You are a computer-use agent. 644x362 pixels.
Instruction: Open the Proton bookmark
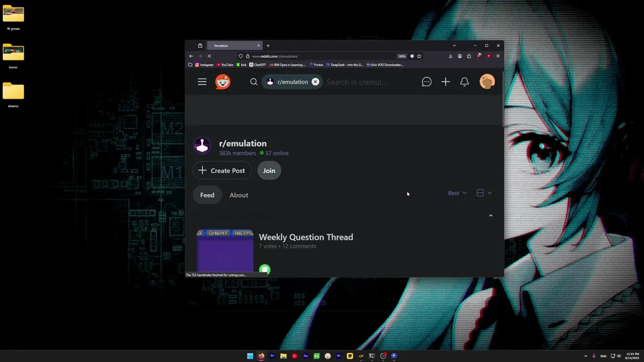pyautogui.click(x=316, y=65)
